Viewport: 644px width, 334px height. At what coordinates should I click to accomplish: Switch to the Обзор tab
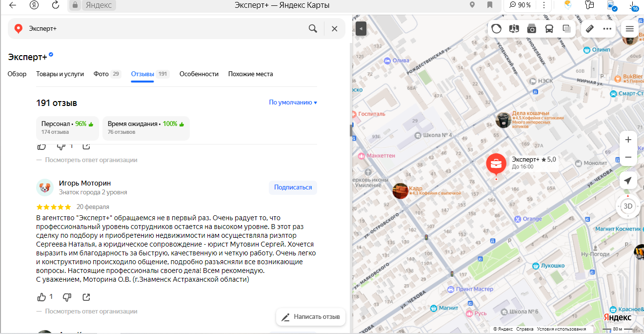click(x=17, y=74)
